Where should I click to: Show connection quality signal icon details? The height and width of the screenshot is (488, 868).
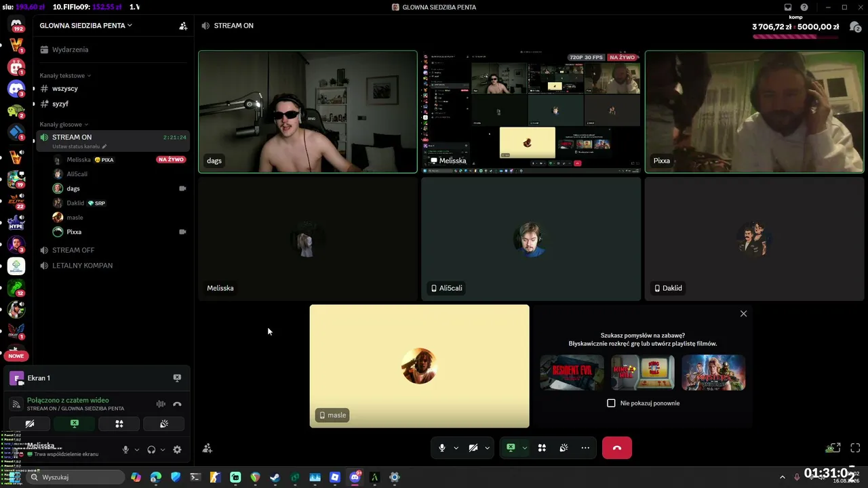tap(16, 404)
